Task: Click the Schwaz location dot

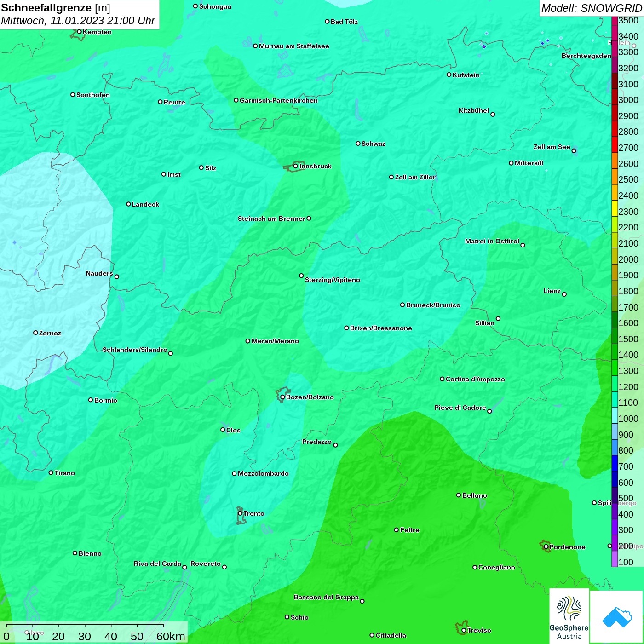Action: pyautogui.click(x=358, y=144)
